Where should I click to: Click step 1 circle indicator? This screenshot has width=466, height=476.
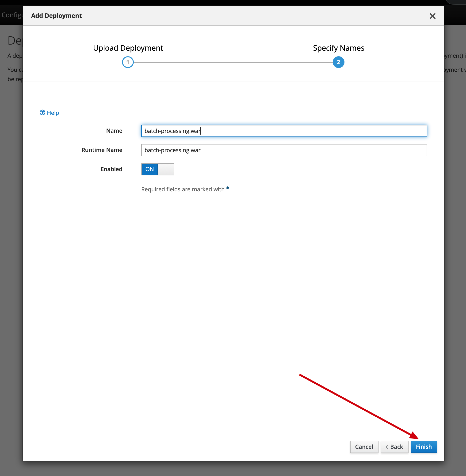(127, 62)
